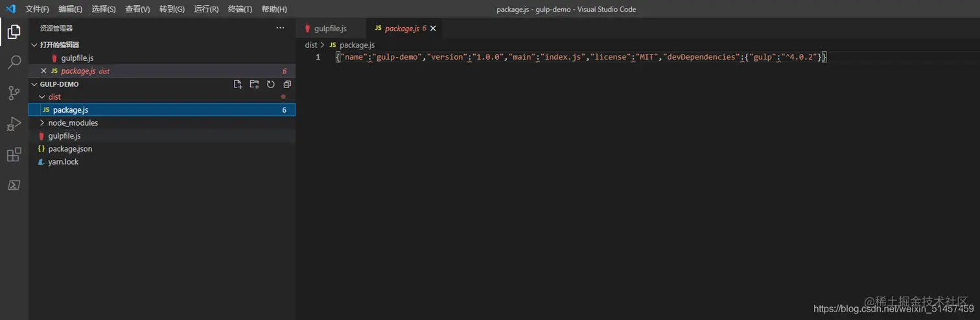
Task: Click the "version" key in code
Action: (x=447, y=57)
